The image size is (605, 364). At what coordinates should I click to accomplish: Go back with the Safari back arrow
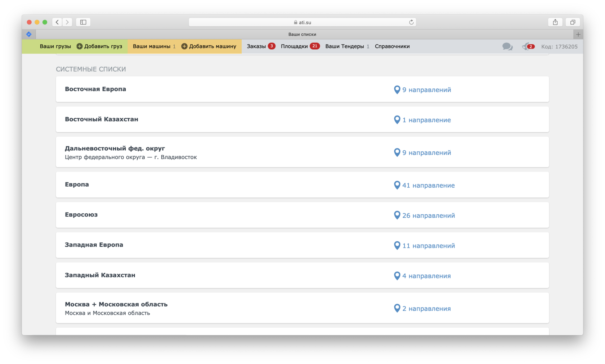tap(57, 22)
